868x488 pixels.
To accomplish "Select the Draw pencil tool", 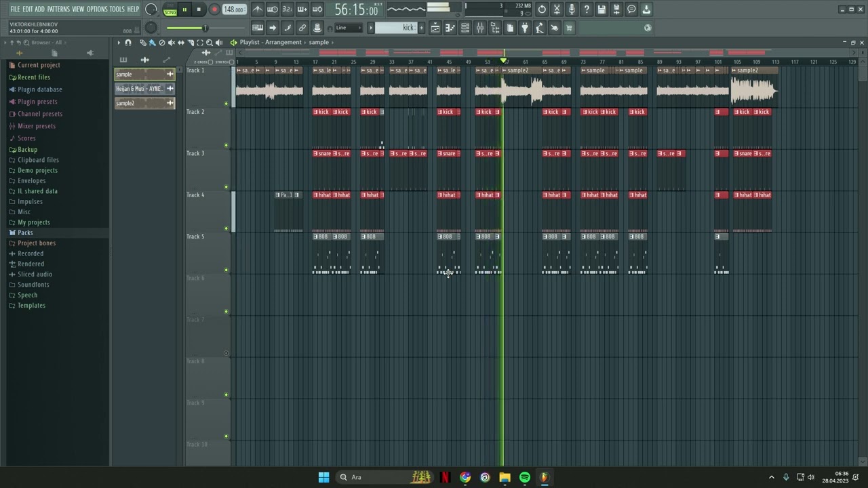I will pyautogui.click(x=143, y=43).
